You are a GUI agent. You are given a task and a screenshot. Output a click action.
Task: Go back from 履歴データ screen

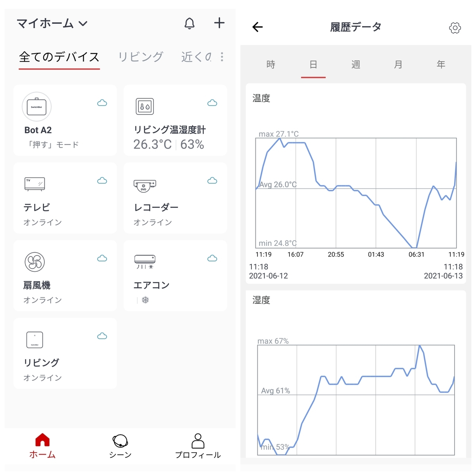(257, 27)
